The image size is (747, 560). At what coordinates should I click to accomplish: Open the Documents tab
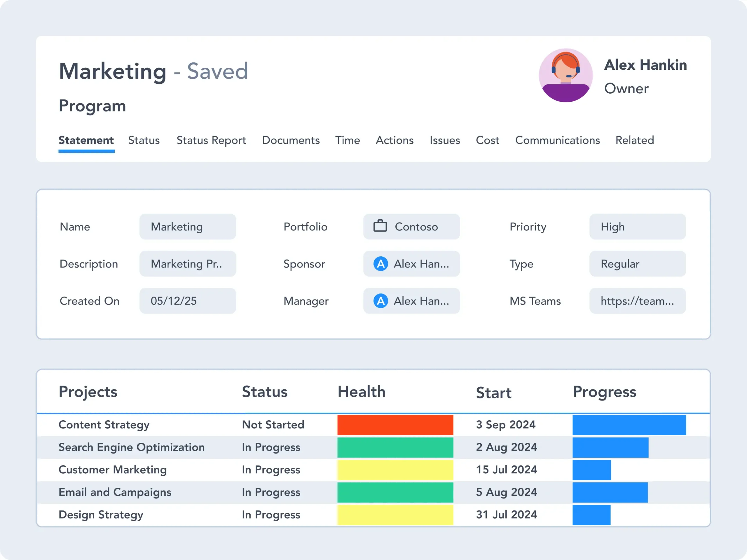[x=291, y=140]
